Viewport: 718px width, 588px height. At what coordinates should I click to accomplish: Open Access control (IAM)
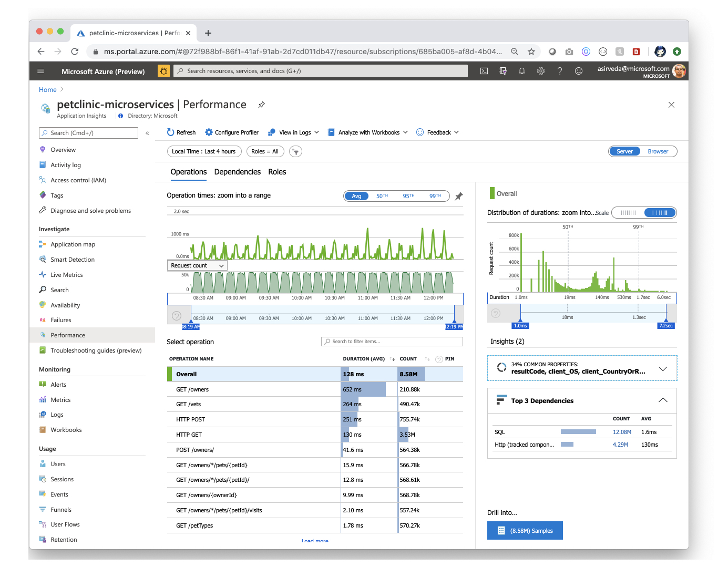pos(78,180)
